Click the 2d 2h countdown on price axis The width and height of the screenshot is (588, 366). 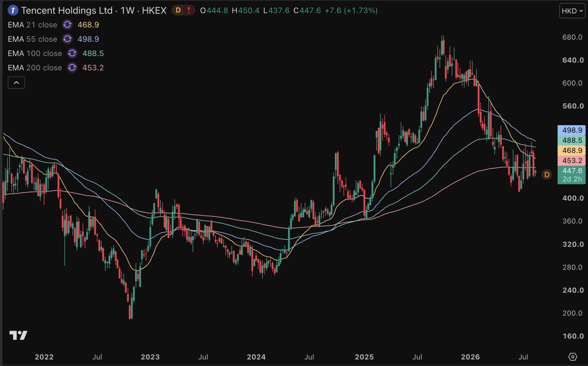click(x=572, y=179)
